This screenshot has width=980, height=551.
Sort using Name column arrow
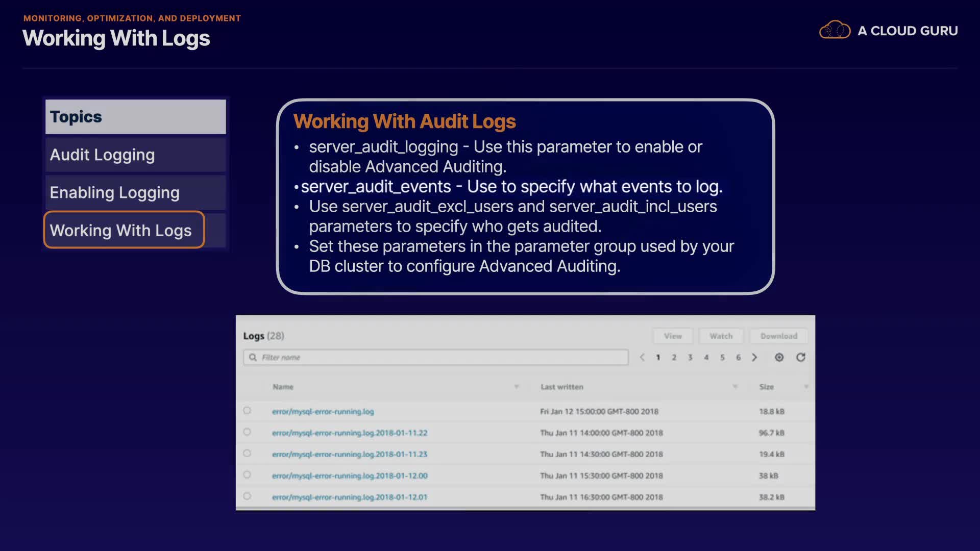click(x=517, y=387)
